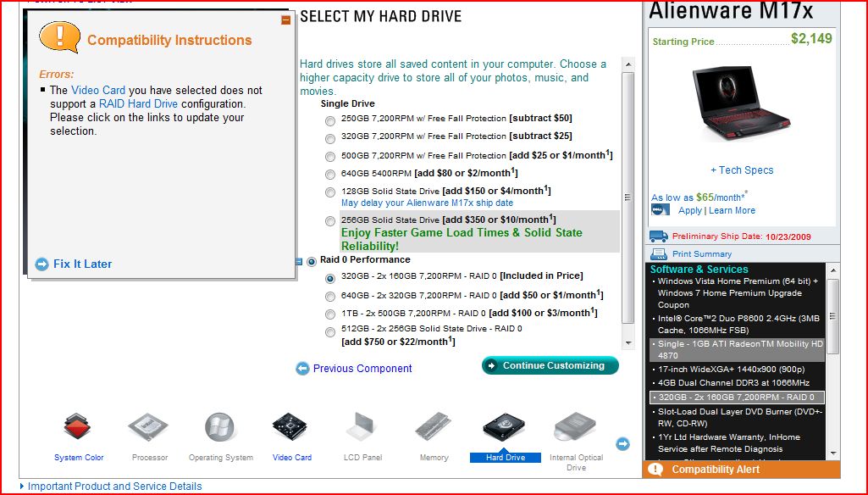
Task: Click the orange warning speech bubble icon
Action: tap(60, 37)
